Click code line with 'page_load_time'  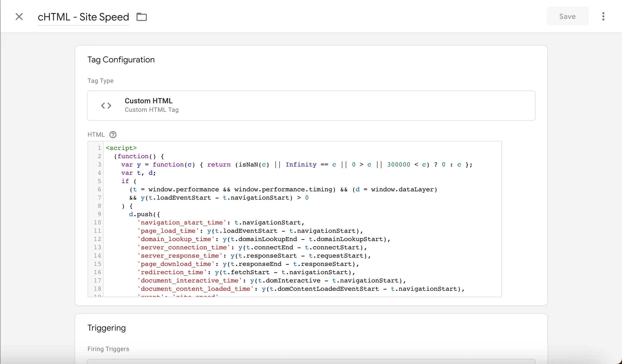(x=250, y=231)
